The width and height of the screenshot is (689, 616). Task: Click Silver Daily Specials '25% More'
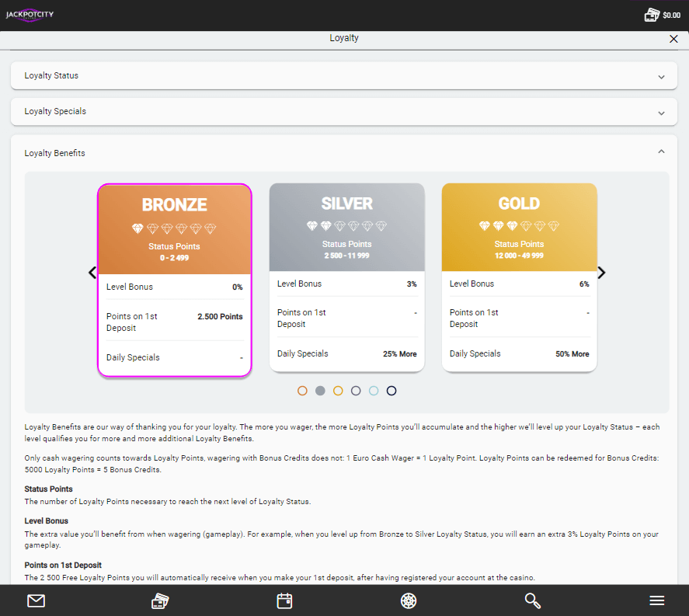pyautogui.click(x=400, y=353)
